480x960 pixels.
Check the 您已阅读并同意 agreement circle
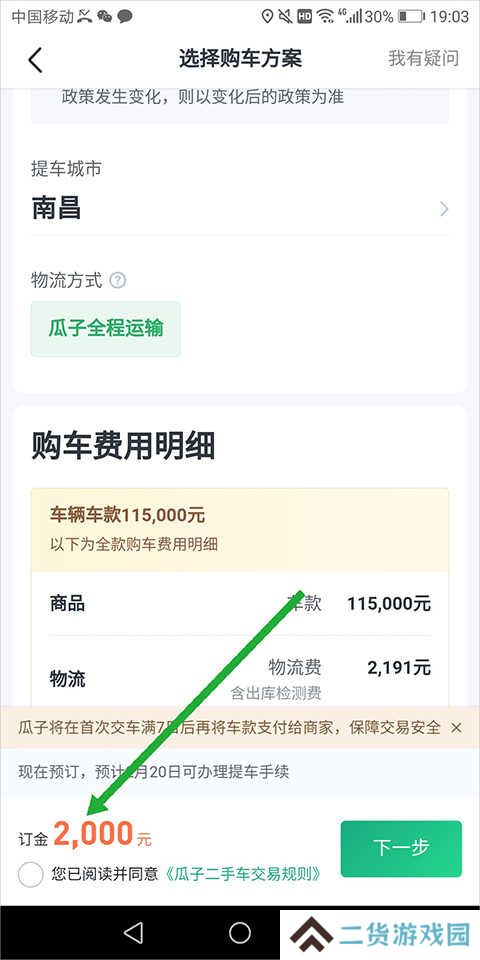coord(31,874)
